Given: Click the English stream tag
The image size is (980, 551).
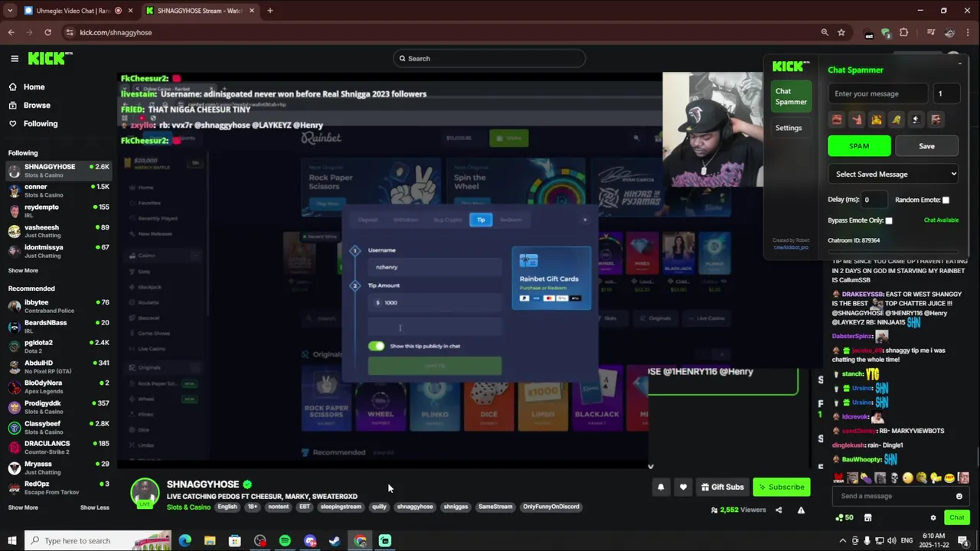Looking at the screenshot, I should tap(227, 507).
